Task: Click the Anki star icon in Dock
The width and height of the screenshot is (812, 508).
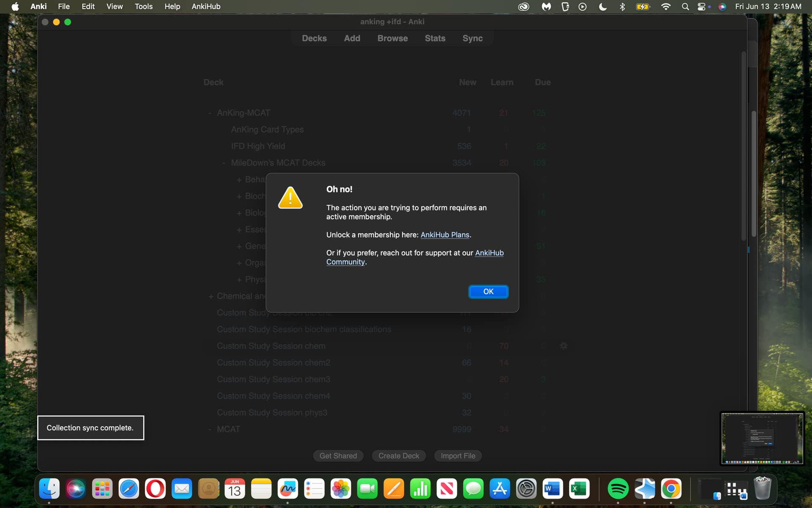Action: [645, 489]
